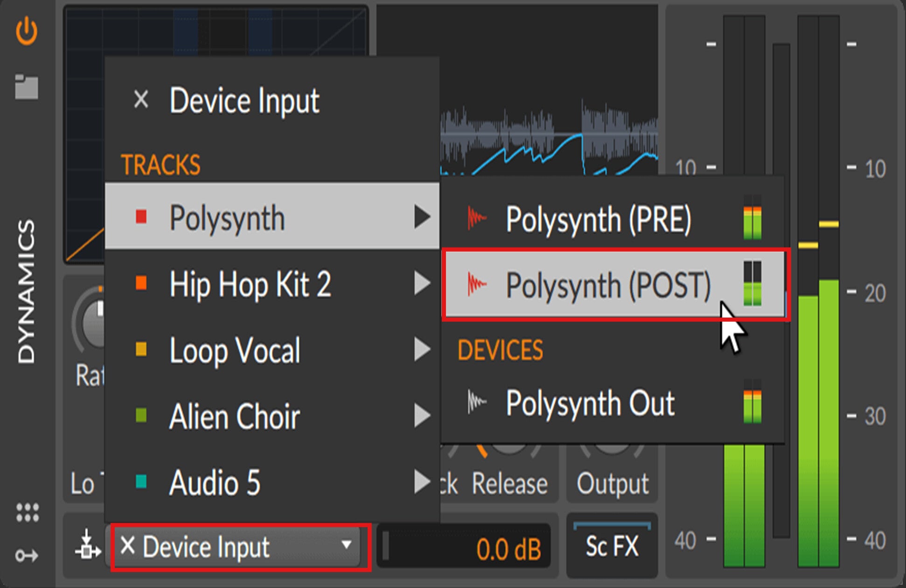Click the gray Polysynth Out waveform icon
906x588 pixels.
click(476, 402)
